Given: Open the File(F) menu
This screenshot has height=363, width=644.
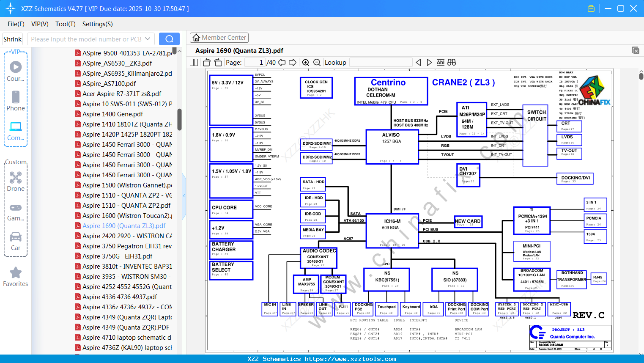Looking at the screenshot, I should click(x=16, y=24).
